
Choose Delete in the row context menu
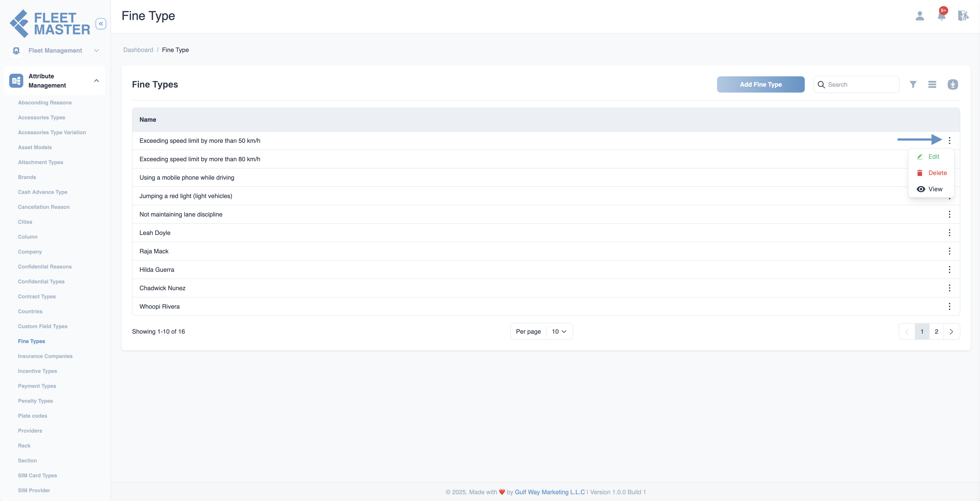[x=931, y=173]
